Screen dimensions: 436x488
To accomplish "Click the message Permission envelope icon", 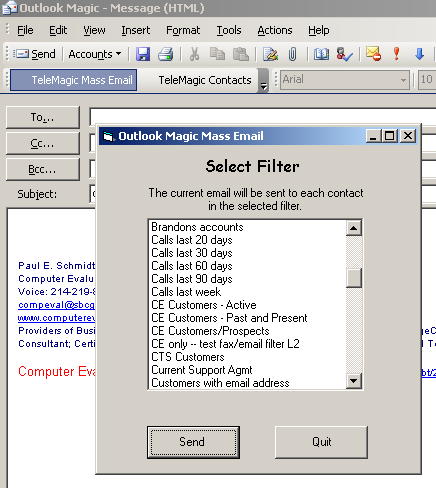I will tap(373, 54).
